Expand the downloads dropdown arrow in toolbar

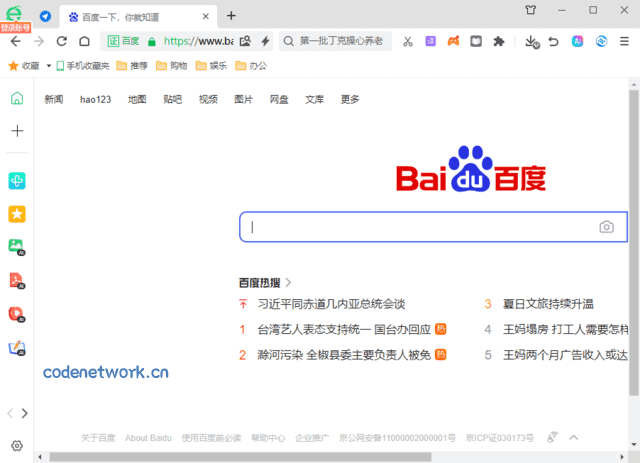[537, 46]
